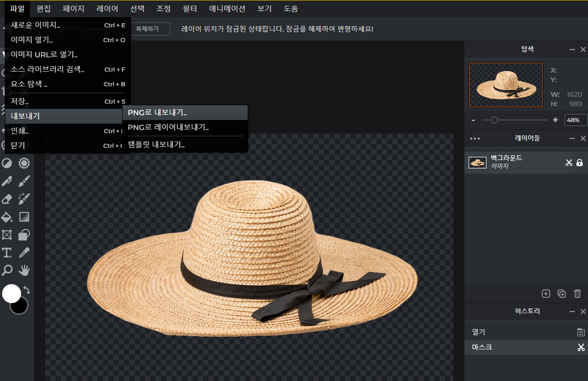The width and height of the screenshot is (588, 381).
Task: Click the 48% zoom value field
Action: tap(575, 120)
